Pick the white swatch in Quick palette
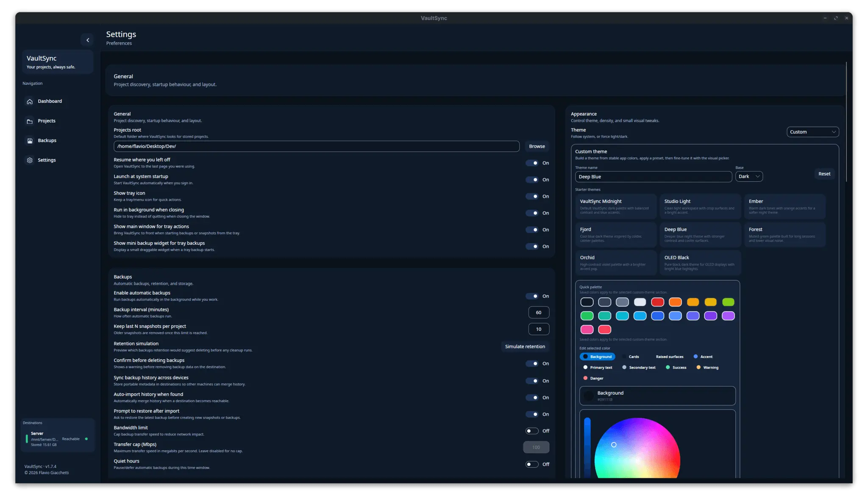 click(640, 302)
